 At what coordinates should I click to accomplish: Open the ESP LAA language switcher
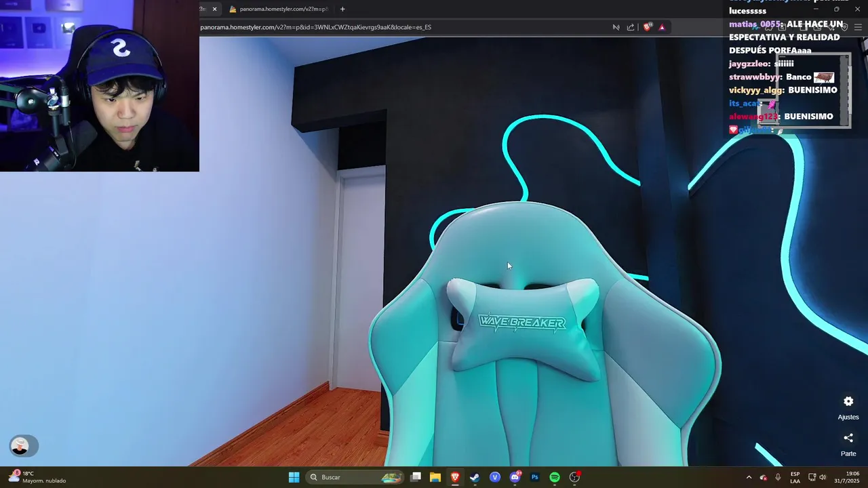coord(795,477)
